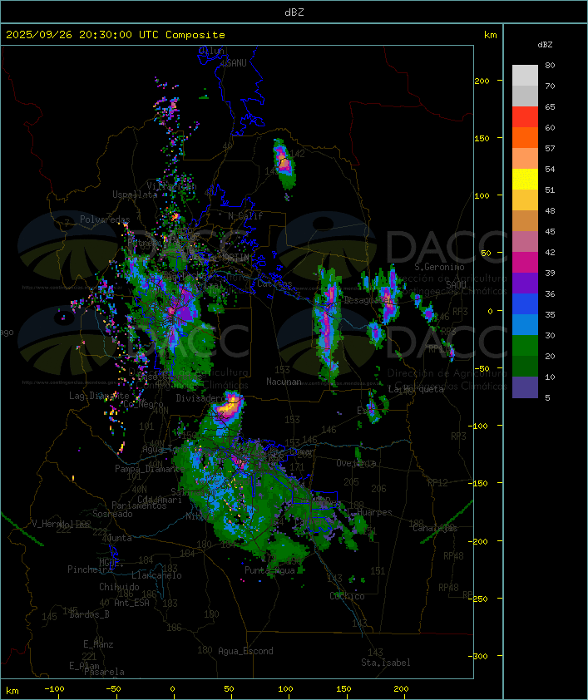This screenshot has width=588, height=700.
Task: Click the 0 tick on the horizontal axis
Action: point(173,689)
